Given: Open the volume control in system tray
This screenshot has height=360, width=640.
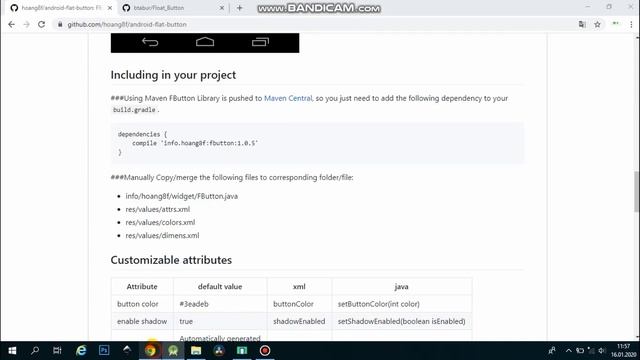Looking at the screenshot, I should point(602,351).
